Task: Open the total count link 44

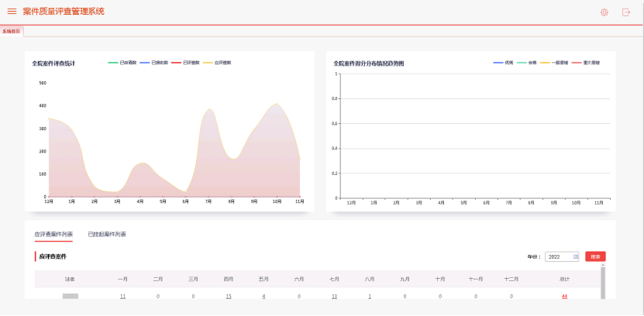Action: [x=564, y=297]
